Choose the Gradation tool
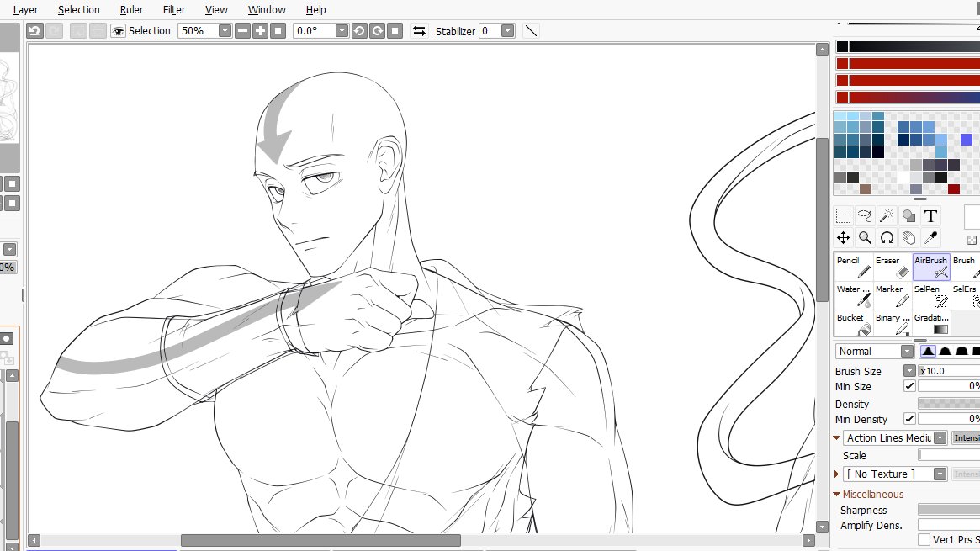 tap(931, 324)
